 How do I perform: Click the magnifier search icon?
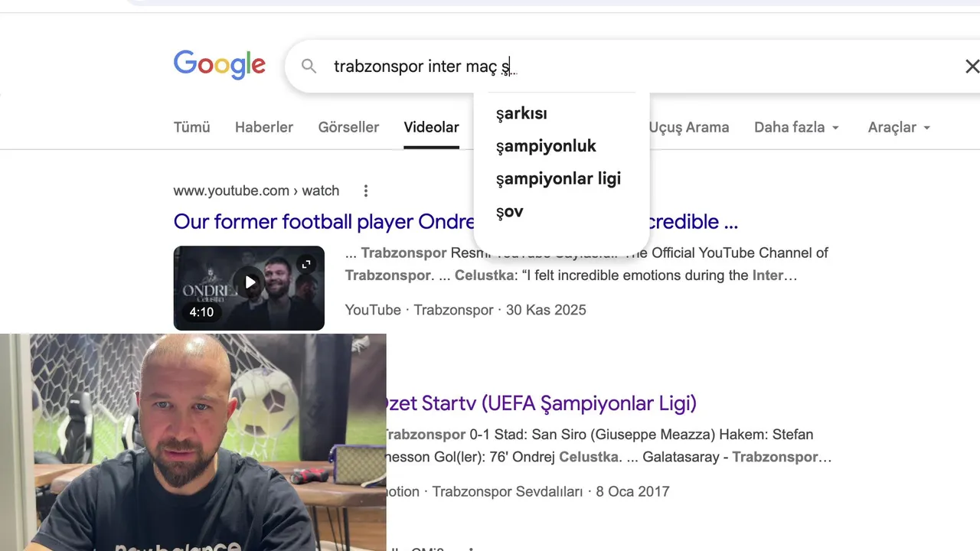[309, 67]
